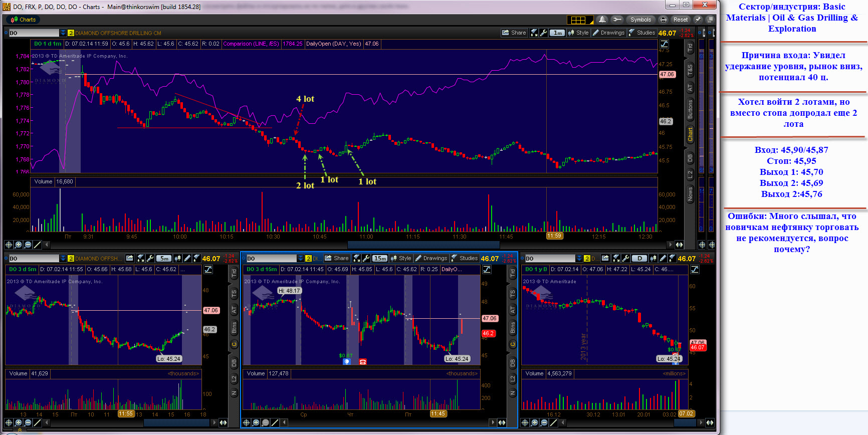Toggle the Chart sidebar panel button
This screenshot has height=435, width=868.
(x=690, y=134)
